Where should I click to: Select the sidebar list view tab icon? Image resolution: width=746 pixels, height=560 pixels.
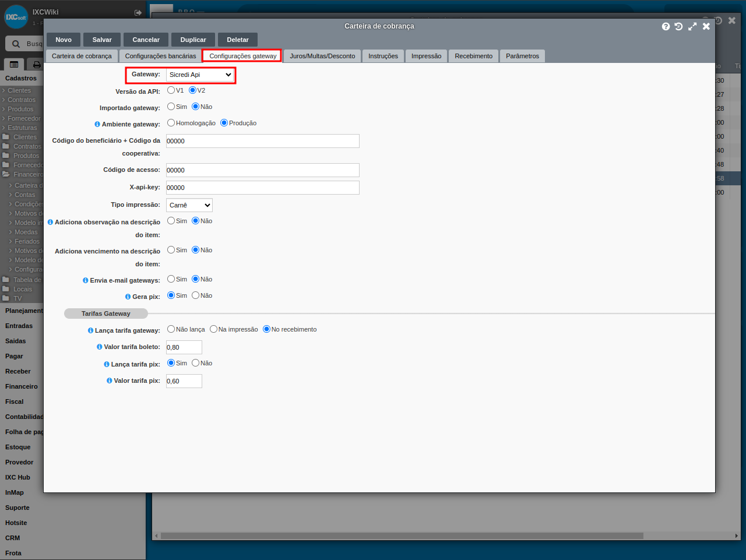(x=14, y=64)
